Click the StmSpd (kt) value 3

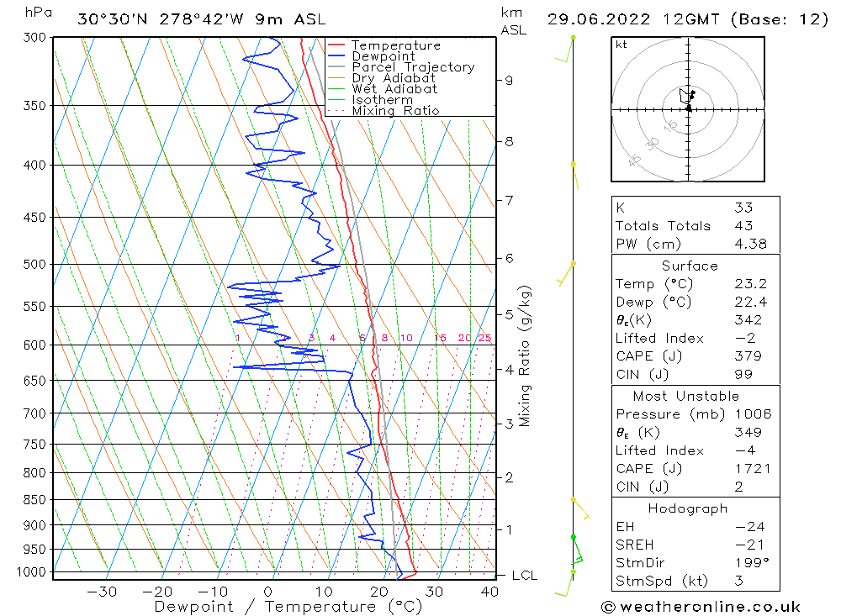738,581
